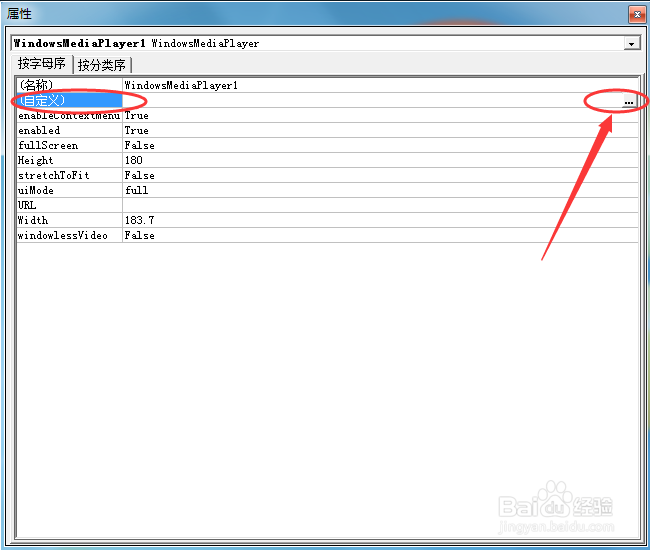Switch to the 按字母序 tab
The image size is (650, 550).
coord(42,64)
